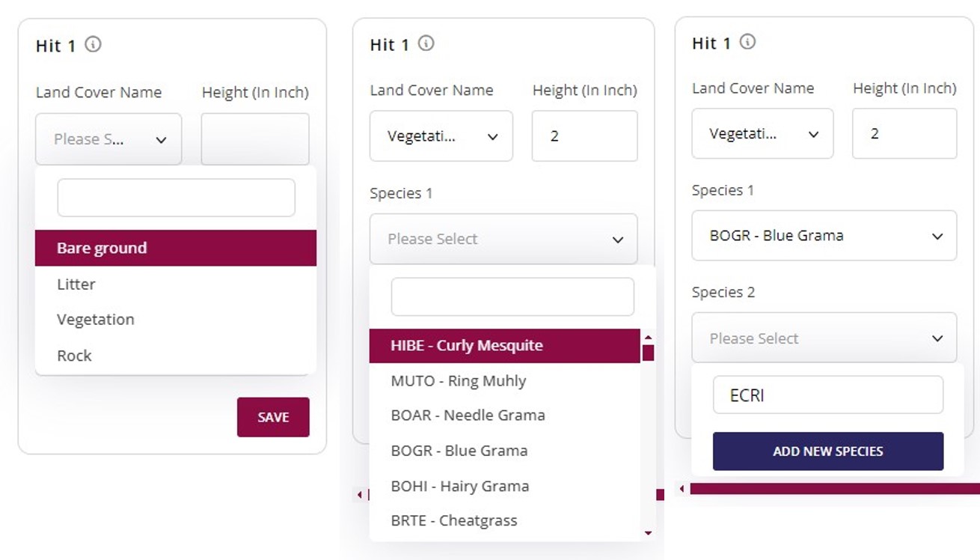Image resolution: width=980 pixels, height=560 pixels.
Task: Expand Species 2 Please Select dropdown
Action: (x=824, y=338)
